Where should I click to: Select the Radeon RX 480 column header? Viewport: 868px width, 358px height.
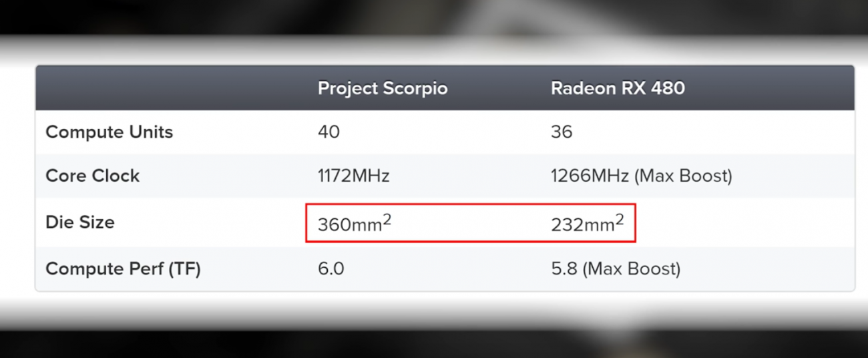618,88
